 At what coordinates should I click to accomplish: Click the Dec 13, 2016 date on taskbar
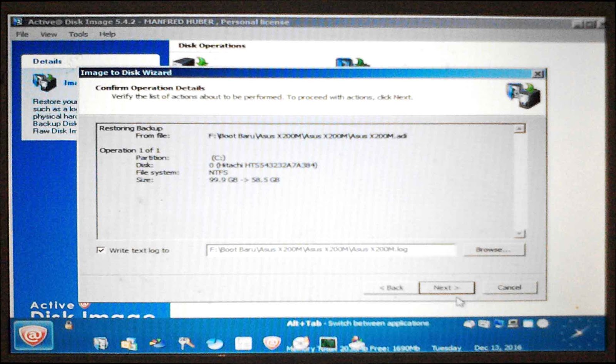pos(497,348)
